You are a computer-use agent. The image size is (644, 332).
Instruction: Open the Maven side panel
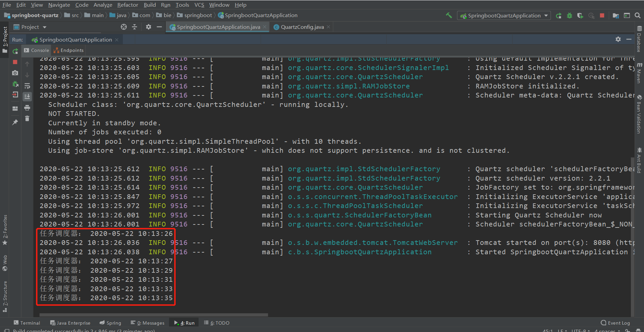(x=639, y=73)
